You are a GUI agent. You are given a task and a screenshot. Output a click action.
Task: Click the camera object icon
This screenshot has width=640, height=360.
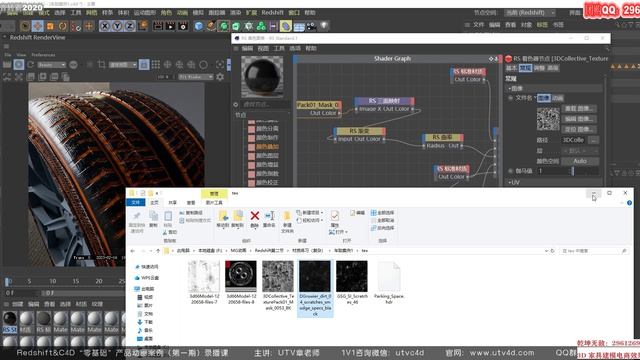click(x=311, y=26)
